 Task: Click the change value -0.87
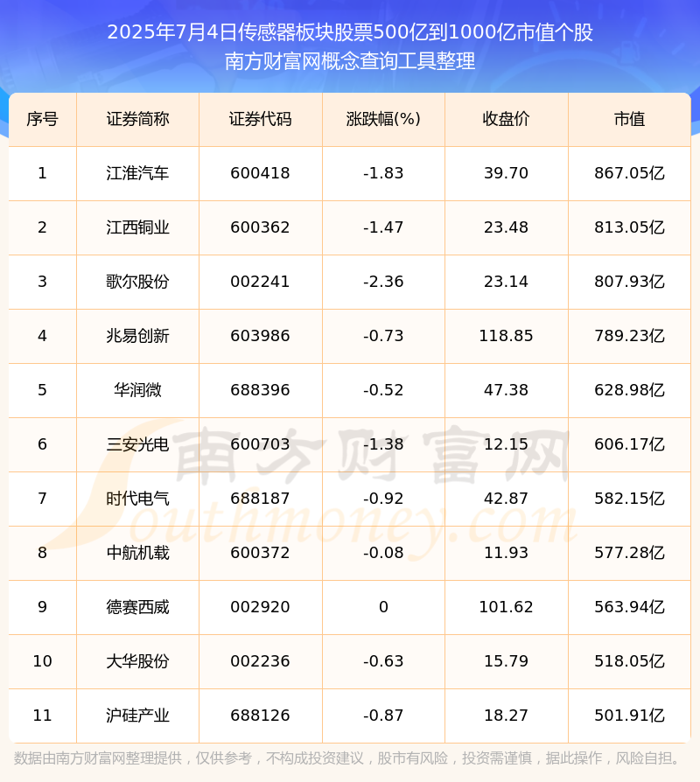383,716
